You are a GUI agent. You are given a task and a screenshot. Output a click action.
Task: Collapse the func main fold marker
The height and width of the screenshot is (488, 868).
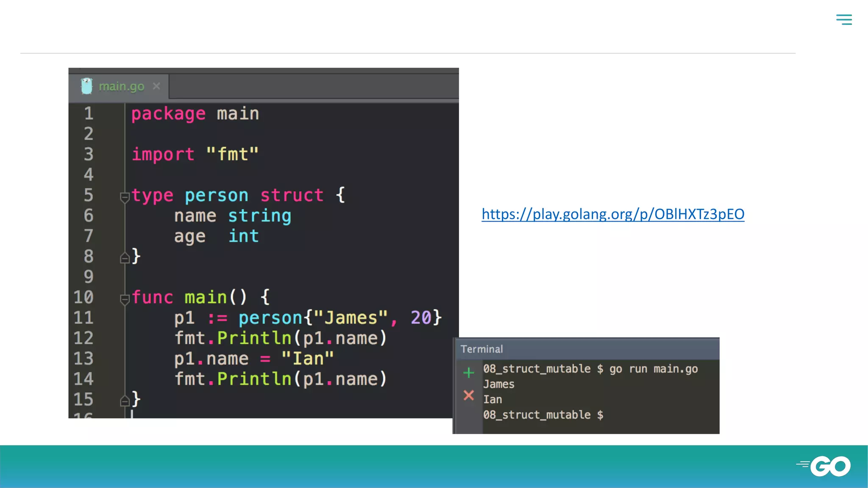(x=124, y=299)
